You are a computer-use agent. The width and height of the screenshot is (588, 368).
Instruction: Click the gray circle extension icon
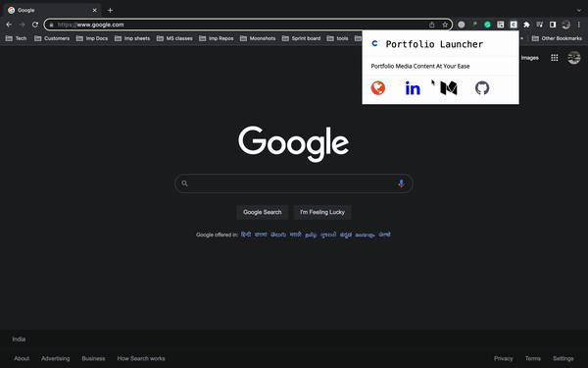tap(462, 25)
